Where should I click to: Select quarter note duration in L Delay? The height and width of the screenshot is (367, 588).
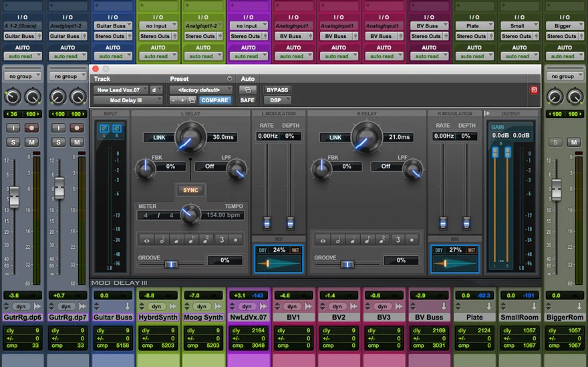pos(176,240)
